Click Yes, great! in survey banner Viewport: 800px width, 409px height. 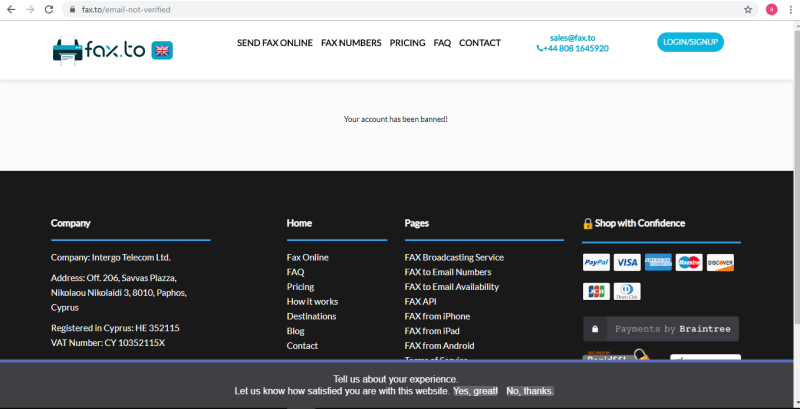pos(476,391)
